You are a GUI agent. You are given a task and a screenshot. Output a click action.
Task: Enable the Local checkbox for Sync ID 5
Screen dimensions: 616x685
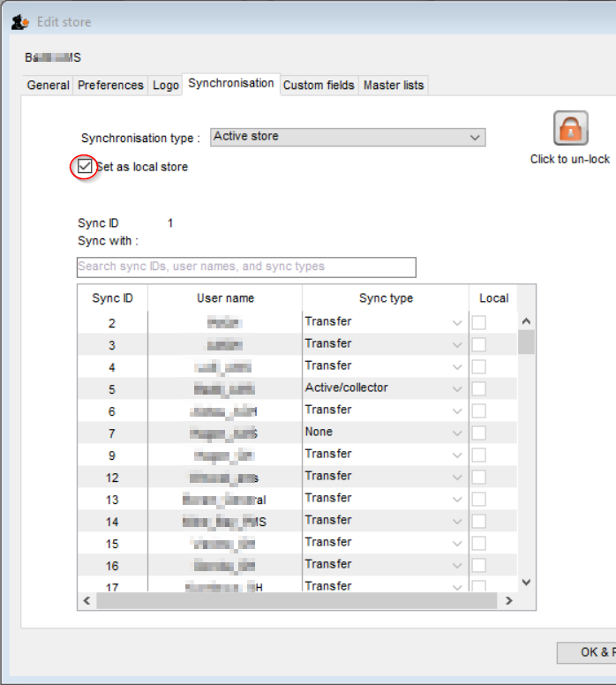pyautogui.click(x=478, y=388)
